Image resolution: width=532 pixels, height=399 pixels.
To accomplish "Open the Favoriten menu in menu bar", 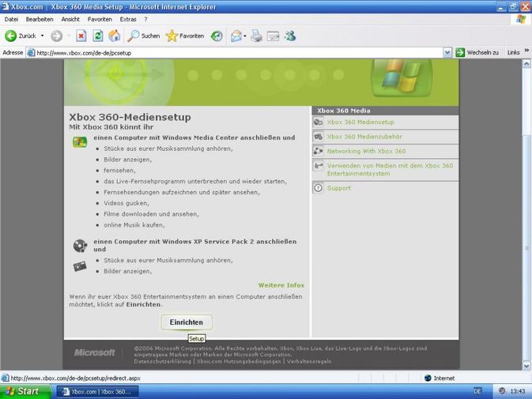I will pos(100,19).
